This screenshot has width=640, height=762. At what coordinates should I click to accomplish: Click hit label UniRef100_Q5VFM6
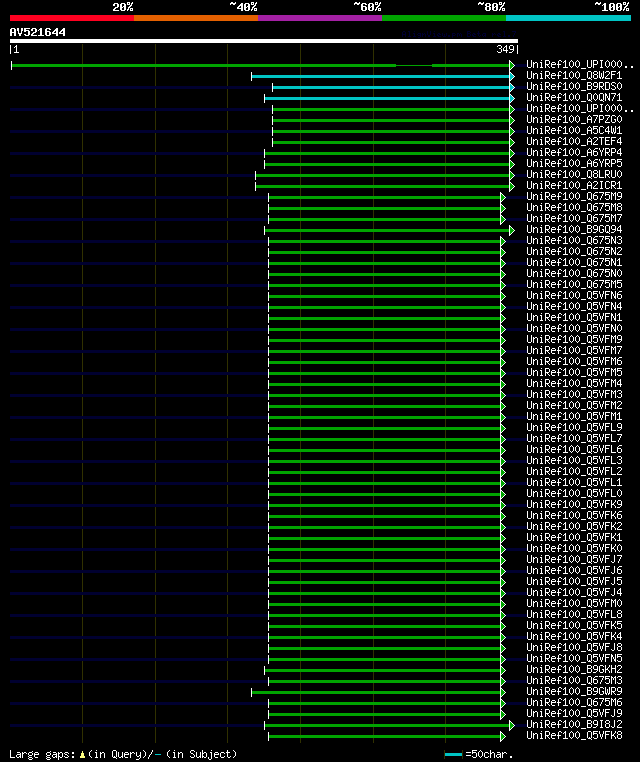(574, 362)
